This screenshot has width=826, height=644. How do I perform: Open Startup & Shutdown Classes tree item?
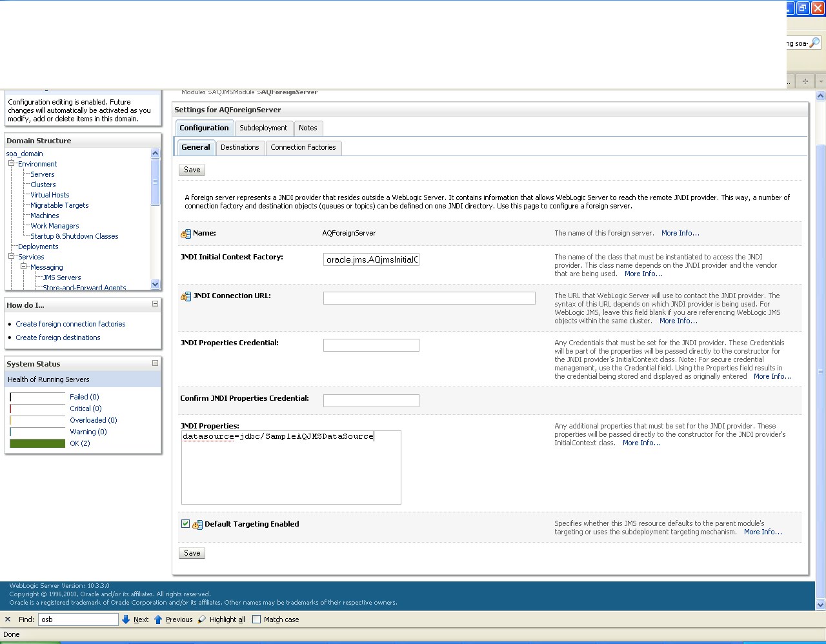point(74,236)
